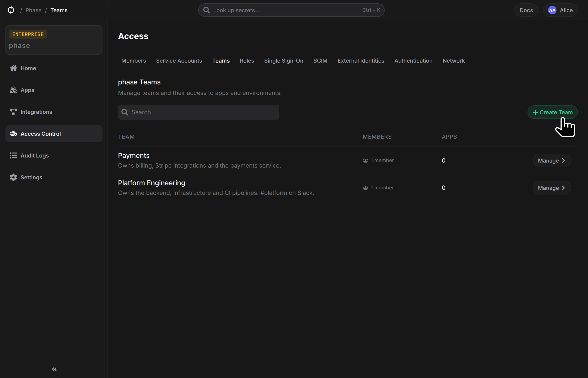Open the Apps section in sidebar

click(x=54, y=90)
